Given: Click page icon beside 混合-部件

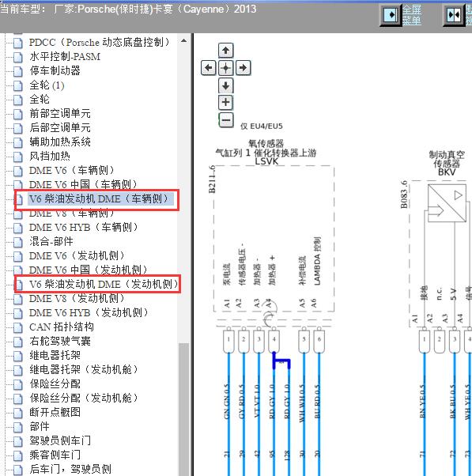Looking at the screenshot, I should click(17, 242).
